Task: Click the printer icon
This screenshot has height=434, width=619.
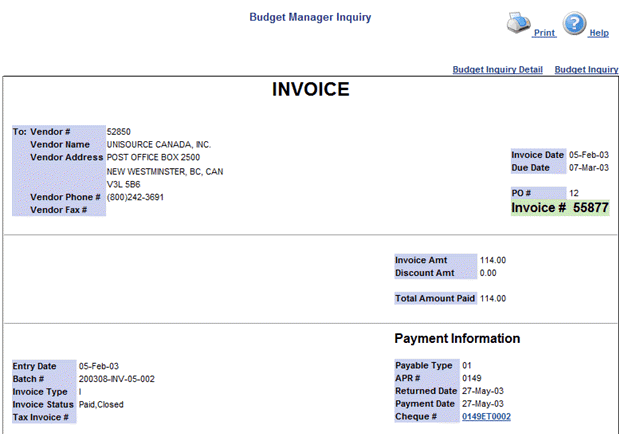Action: pos(519,23)
